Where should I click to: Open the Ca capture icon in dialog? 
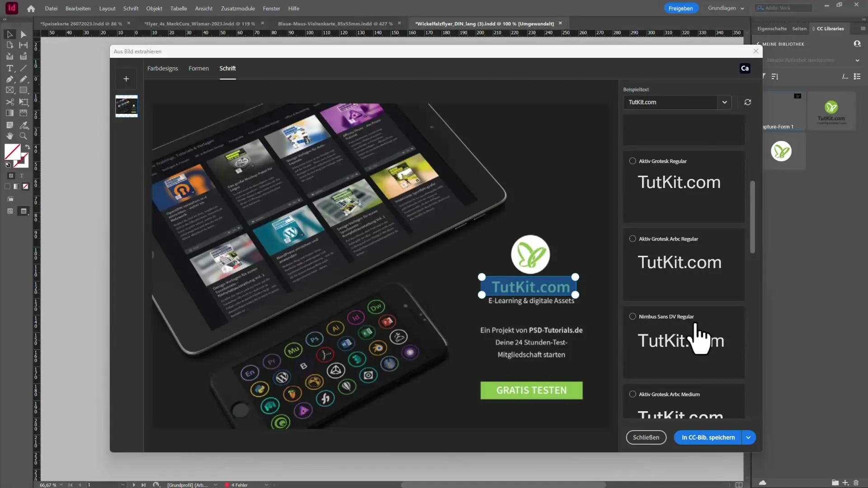[x=745, y=68]
